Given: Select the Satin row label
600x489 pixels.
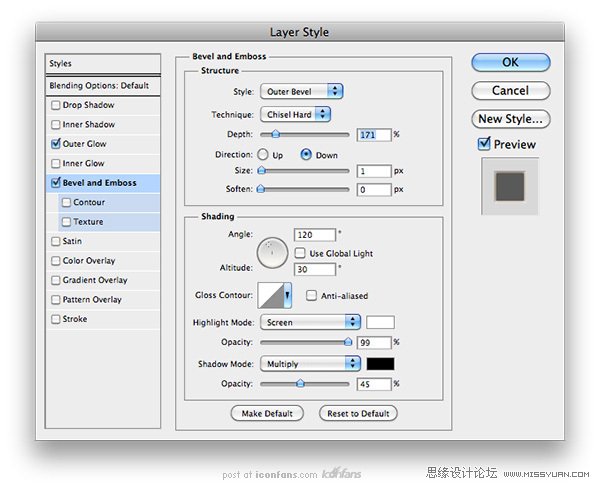Looking at the screenshot, I should coord(72,241).
